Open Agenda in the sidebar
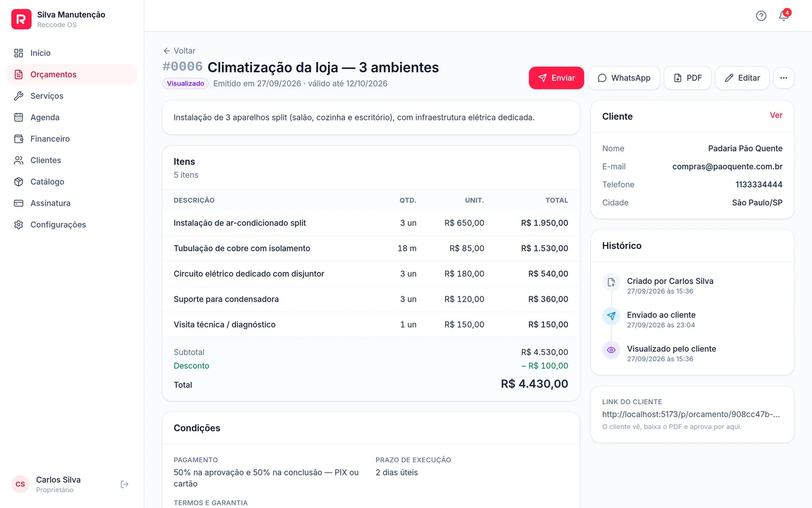The image size is (812, 508). (x=72, y=117)
